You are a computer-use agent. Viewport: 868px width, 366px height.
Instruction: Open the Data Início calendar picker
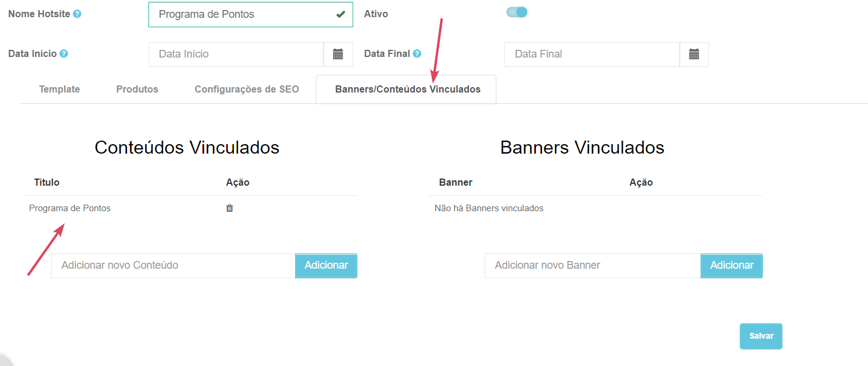tap(338, 54)
